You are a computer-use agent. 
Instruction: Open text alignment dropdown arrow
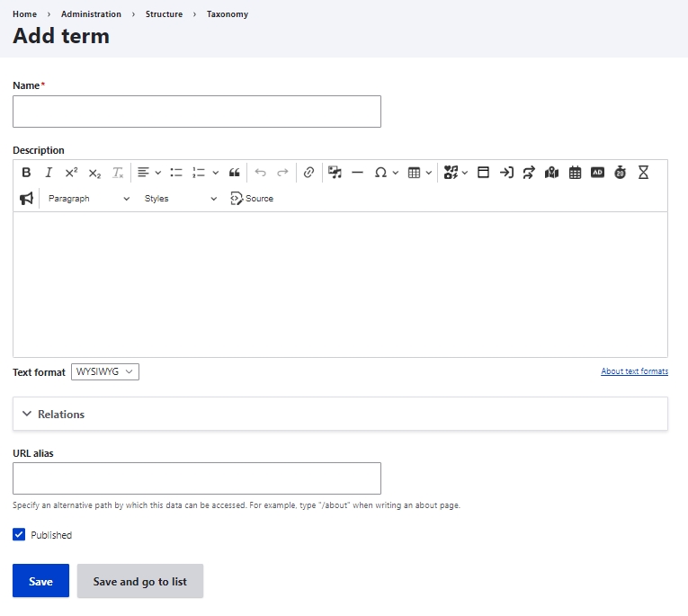[x=158, y=173]
